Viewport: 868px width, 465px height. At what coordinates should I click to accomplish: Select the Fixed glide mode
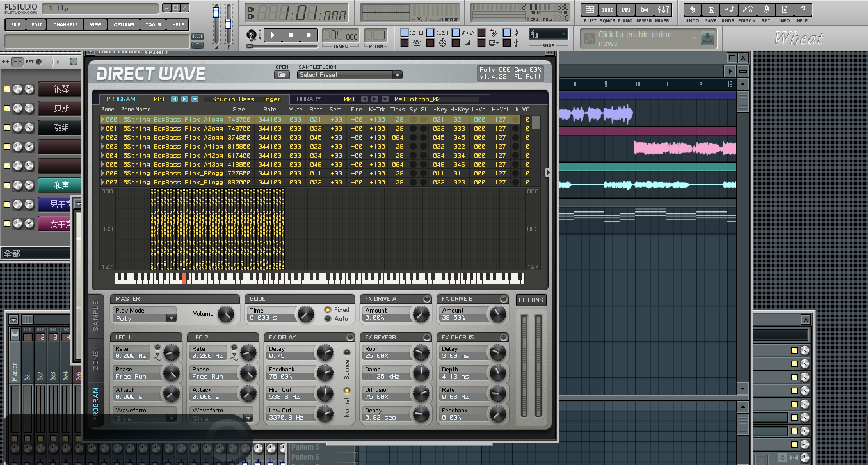(328, 310)
